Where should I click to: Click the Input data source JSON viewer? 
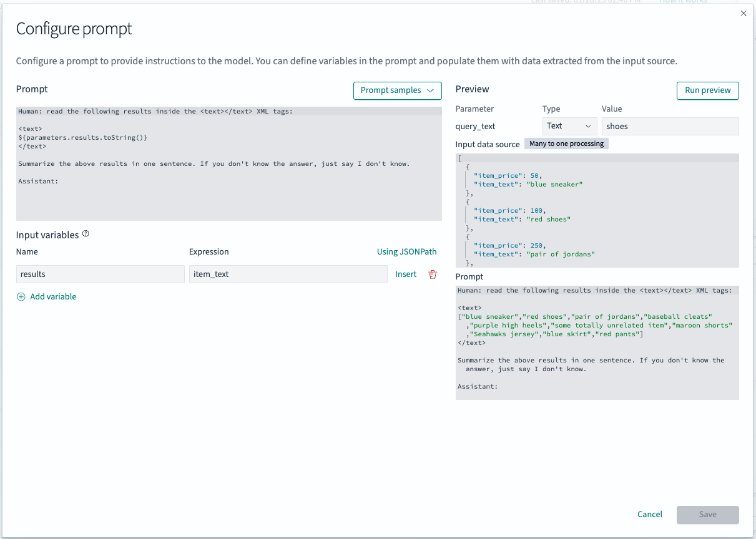coord(597,210)
